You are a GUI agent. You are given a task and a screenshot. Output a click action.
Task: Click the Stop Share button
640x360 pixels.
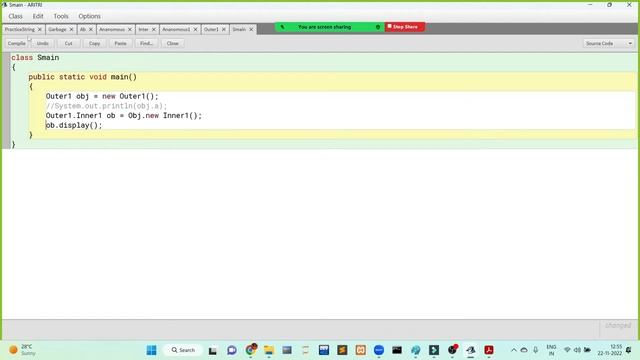pos(404,27)
